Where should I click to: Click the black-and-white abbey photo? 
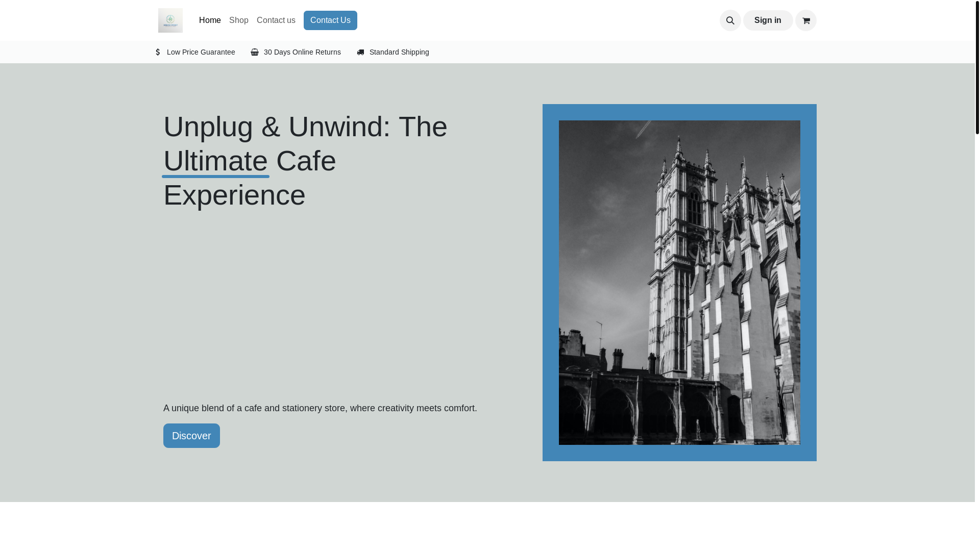pos(679,282)
